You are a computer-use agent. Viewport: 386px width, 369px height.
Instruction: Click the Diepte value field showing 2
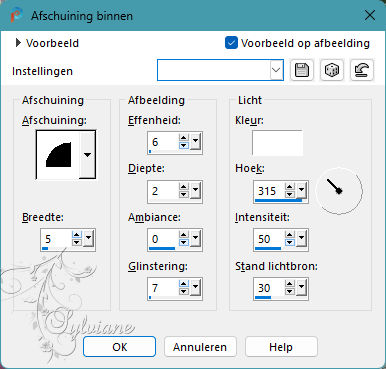point(163,191)
